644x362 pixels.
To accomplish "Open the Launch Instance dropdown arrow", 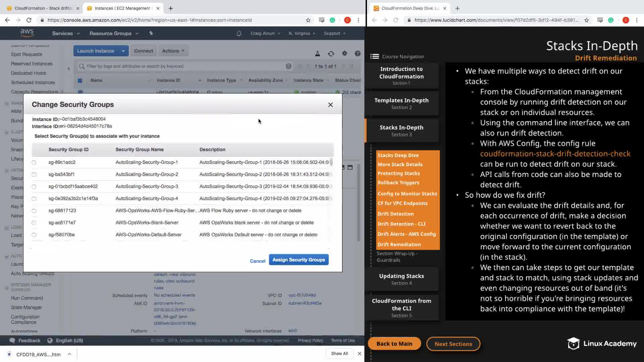I will click(123, 51).
